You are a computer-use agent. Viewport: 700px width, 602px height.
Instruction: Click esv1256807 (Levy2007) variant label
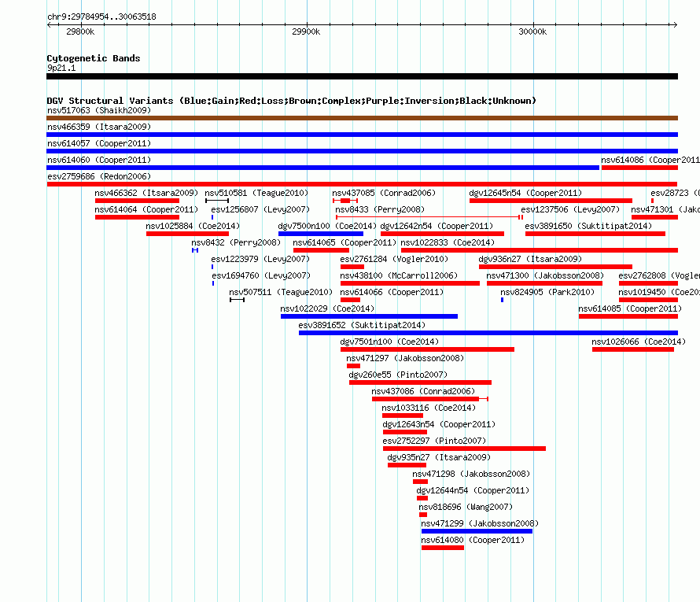pyautogui.click(x=260, y=209)
